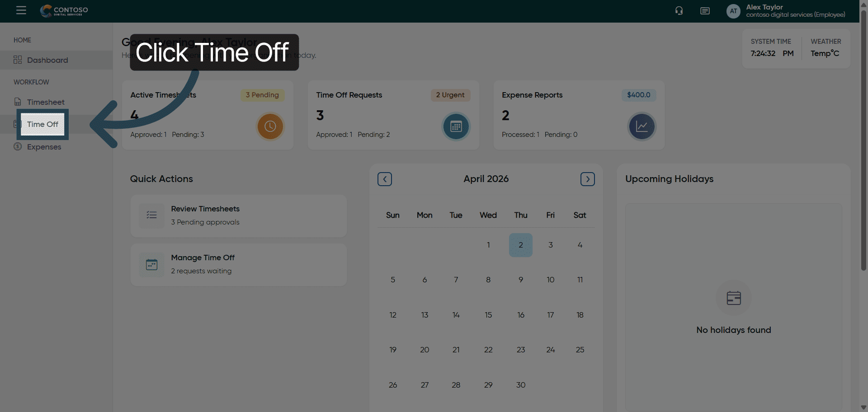Click the Expense Reports chart icon
This screenshot has height=412, width=868.
click(x=641, y=126)
